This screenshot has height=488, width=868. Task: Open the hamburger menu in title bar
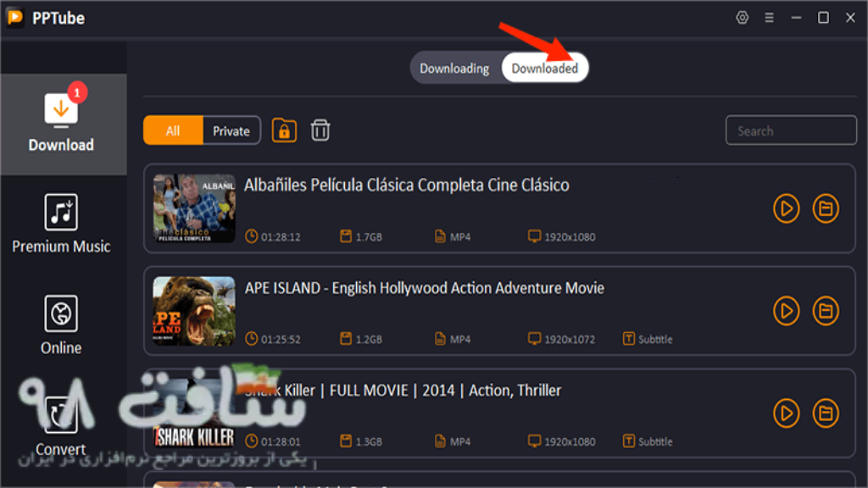coord(770,18)
